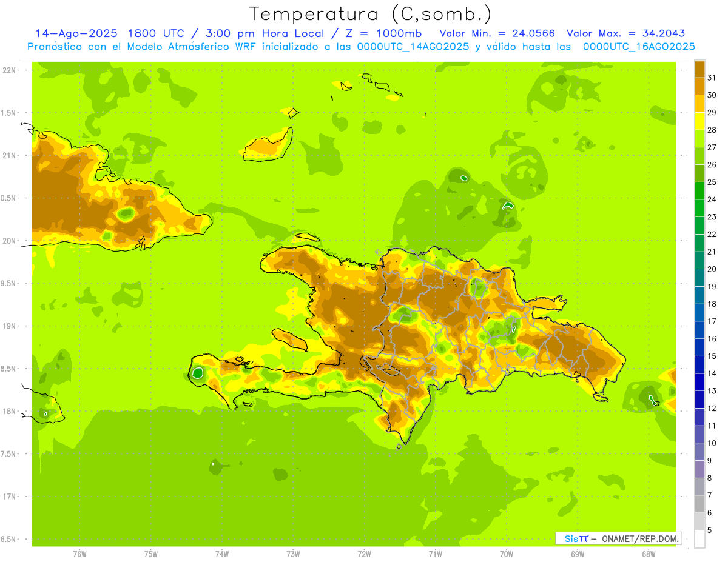Click "0000UTC_14AGO2025" initialization time
The height and width of the screenshot is (562, 728).
(413, 47)
